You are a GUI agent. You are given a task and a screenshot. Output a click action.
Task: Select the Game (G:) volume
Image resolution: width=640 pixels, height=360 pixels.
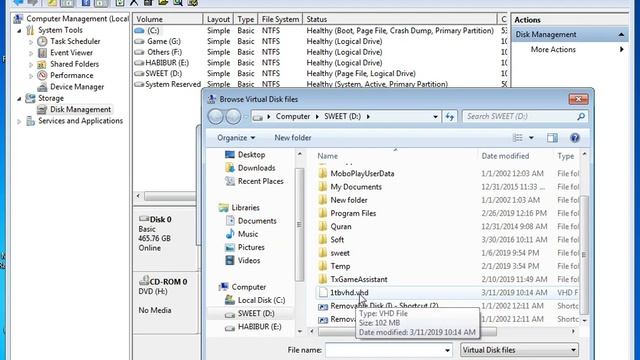pyautogui.click(x=164, y=41)
